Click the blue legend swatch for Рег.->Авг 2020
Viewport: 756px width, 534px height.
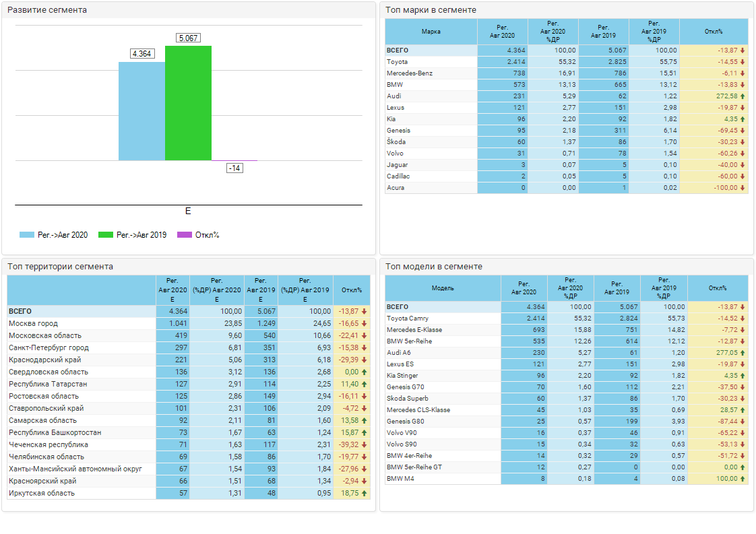[x=26, y=235]
